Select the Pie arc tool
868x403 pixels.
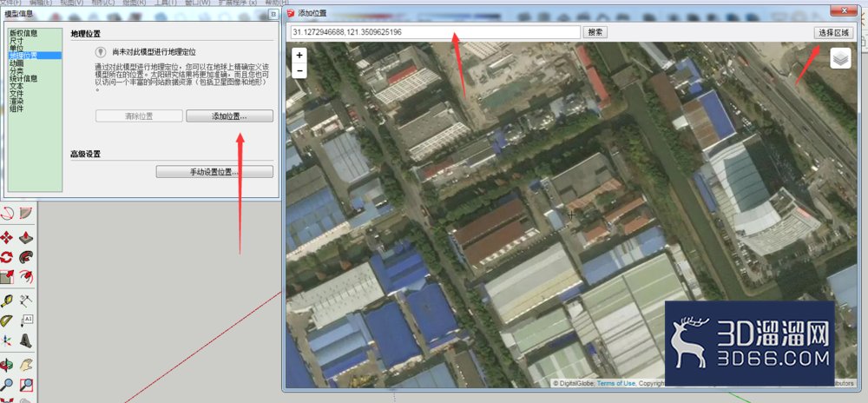pyautogui.click(x=25, y=213)
